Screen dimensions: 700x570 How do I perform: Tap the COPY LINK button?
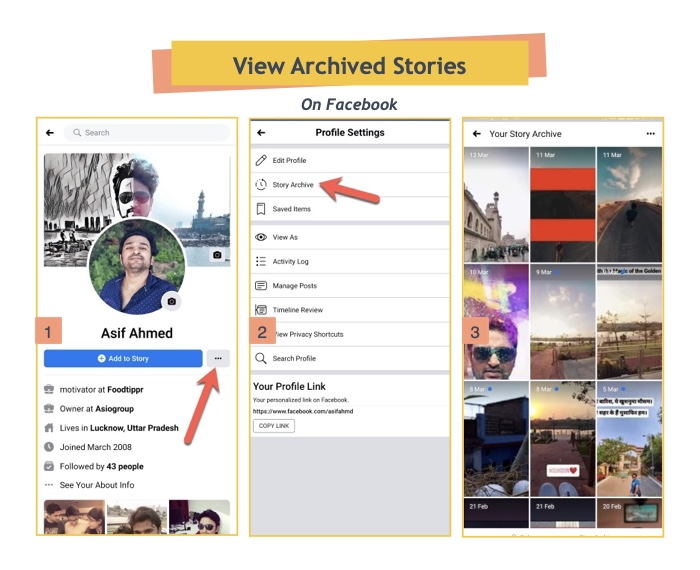click(274, 426)
